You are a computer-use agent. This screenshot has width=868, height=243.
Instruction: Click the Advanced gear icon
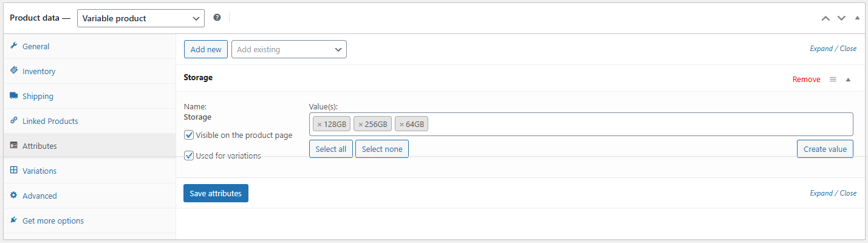(x=14, y=196)
